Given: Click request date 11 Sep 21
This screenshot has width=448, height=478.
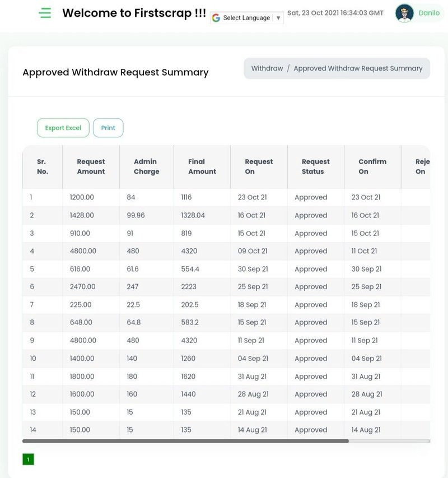Looking at the screenshot, I should tap(251, 340).
